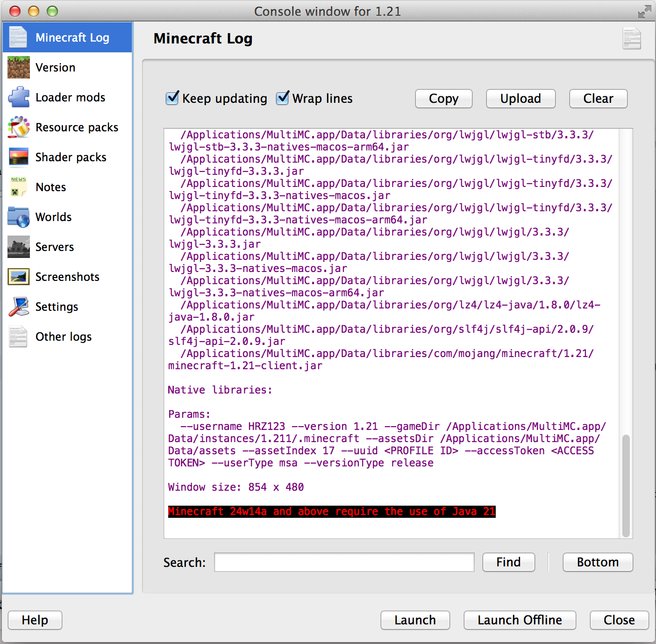Click the Shader packs sunset icon

click(x=19, y=157)
